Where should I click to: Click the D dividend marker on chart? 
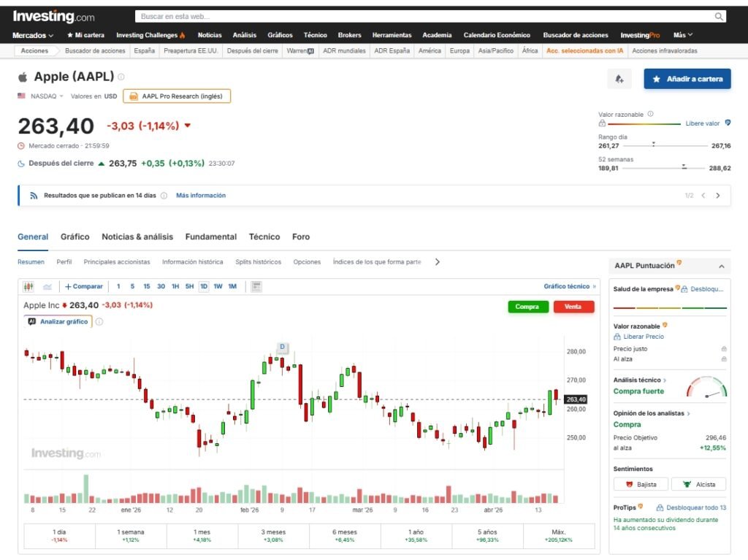[283, 347]
